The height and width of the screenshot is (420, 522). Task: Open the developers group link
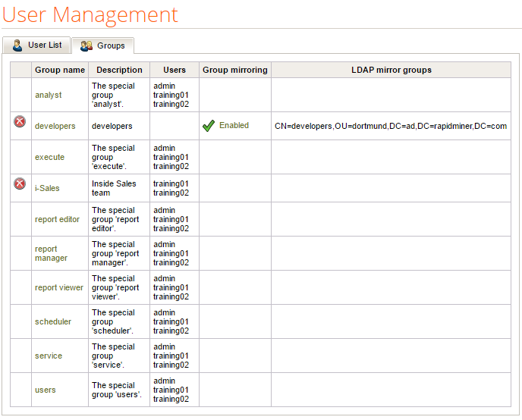(55, 126)
